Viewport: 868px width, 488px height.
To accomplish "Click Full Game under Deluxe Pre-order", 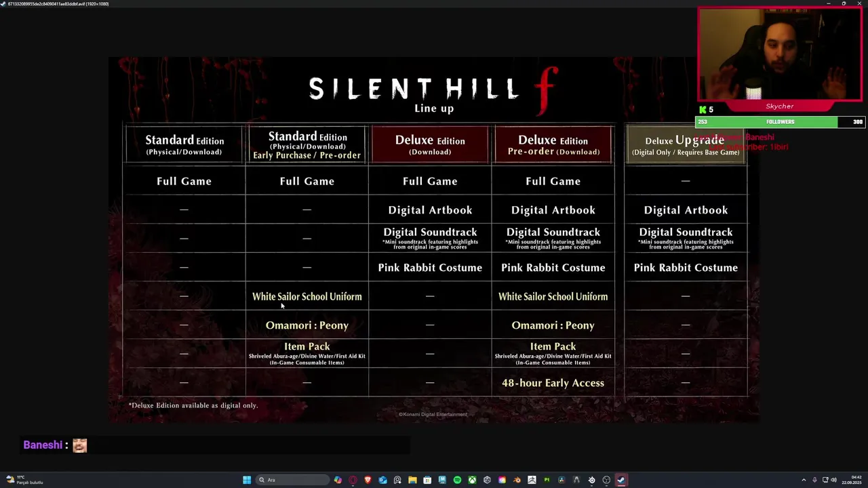I will click(553, 181).
